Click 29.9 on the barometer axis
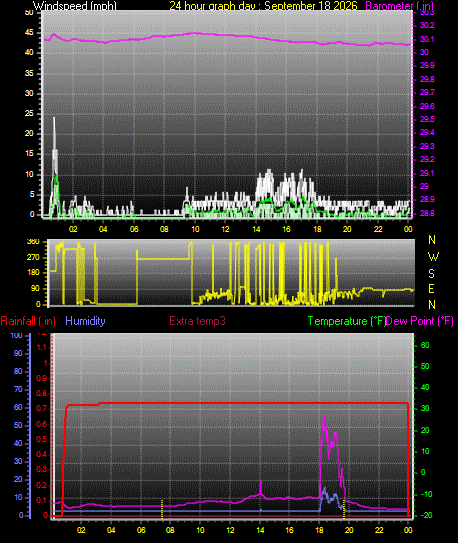Screen dimensions: 458x543 (427, 65)
